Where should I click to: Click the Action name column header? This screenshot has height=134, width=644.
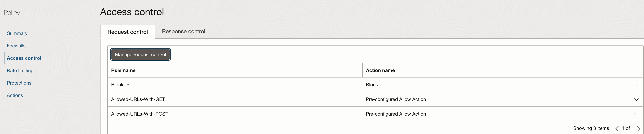380,70
